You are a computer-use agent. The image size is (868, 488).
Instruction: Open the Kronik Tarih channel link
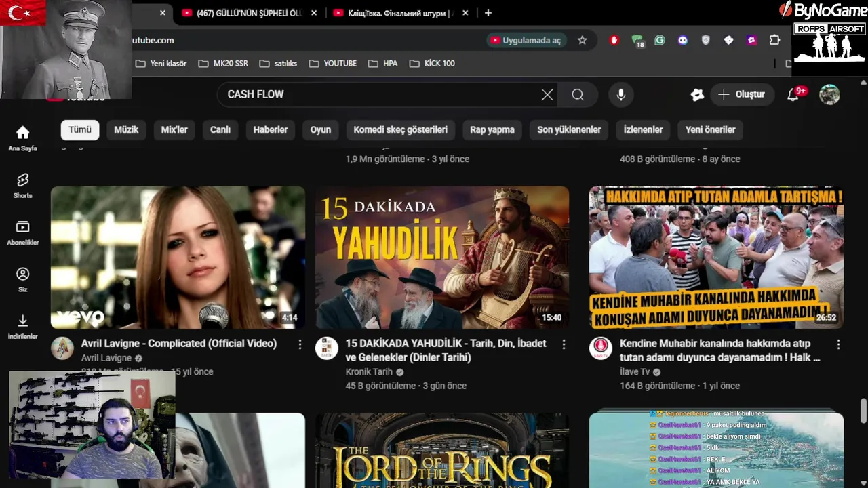[369, 372]
